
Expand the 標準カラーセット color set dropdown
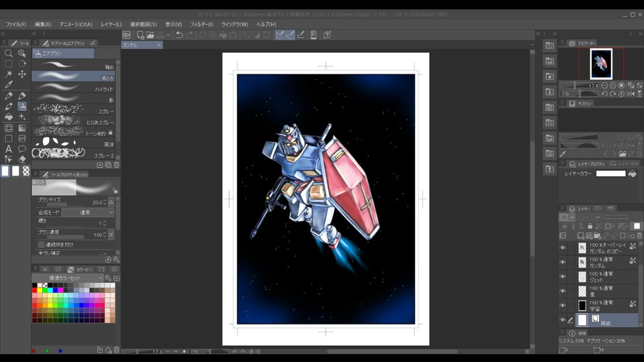68,278
